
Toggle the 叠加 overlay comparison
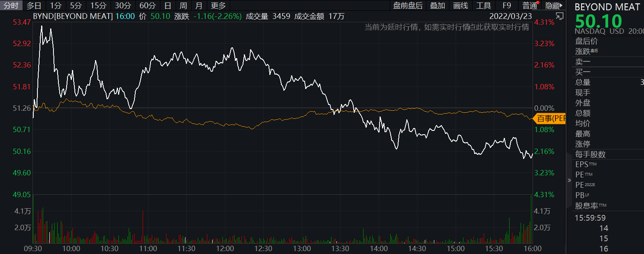click(438, 5)
